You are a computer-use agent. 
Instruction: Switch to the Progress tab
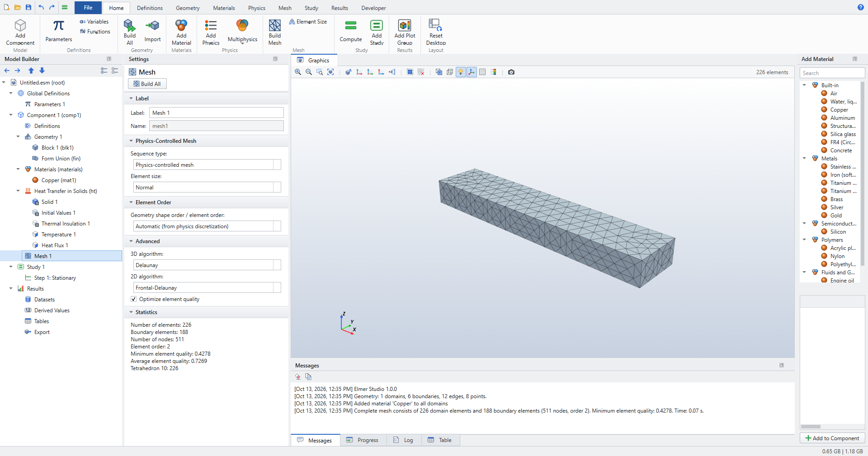[x=363, y=440]
